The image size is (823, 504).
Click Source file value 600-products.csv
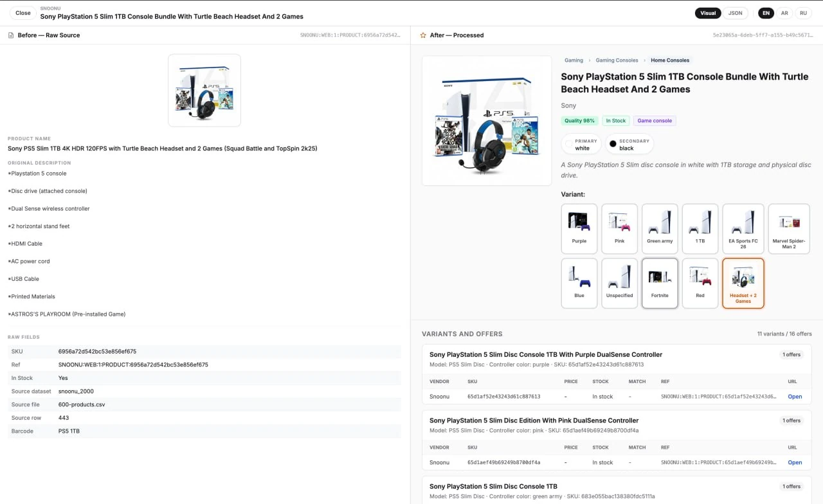(x=82, y=404)
